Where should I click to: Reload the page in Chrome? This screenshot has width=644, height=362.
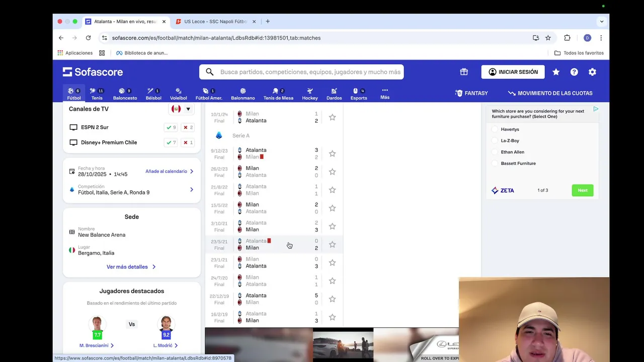coord(88,38)
